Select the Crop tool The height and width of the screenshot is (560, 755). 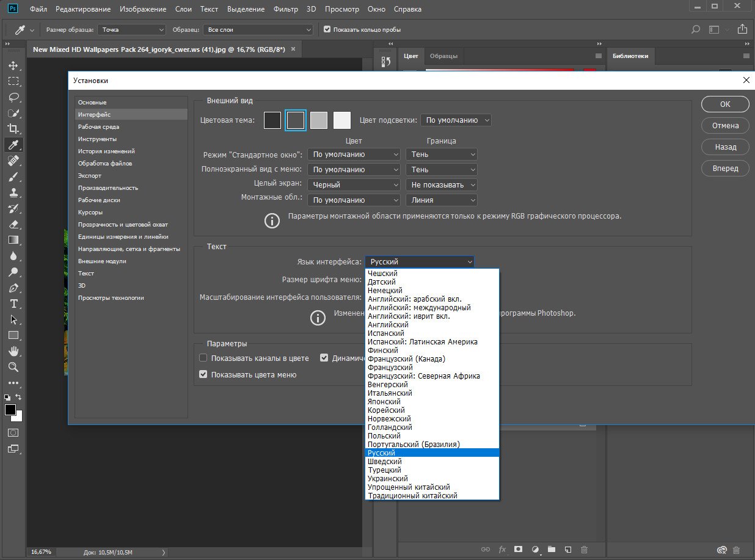pyautogui.click(x=13, y=129)
